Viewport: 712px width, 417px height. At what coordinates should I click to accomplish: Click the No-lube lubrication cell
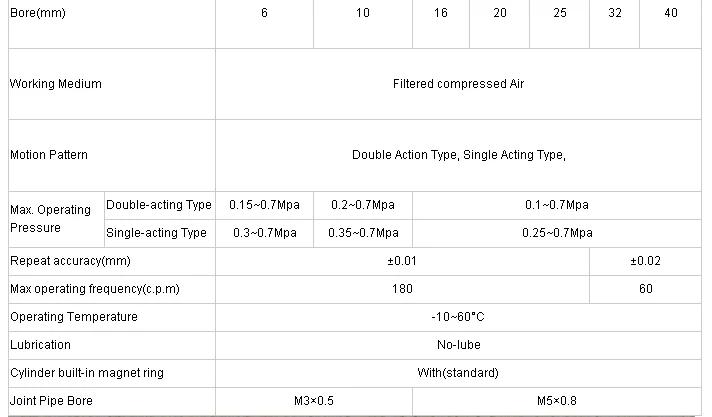tap(458, 345)
